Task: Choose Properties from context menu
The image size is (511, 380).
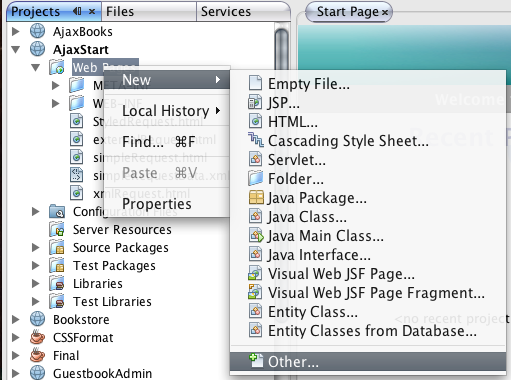Action: tap(167, 204)
